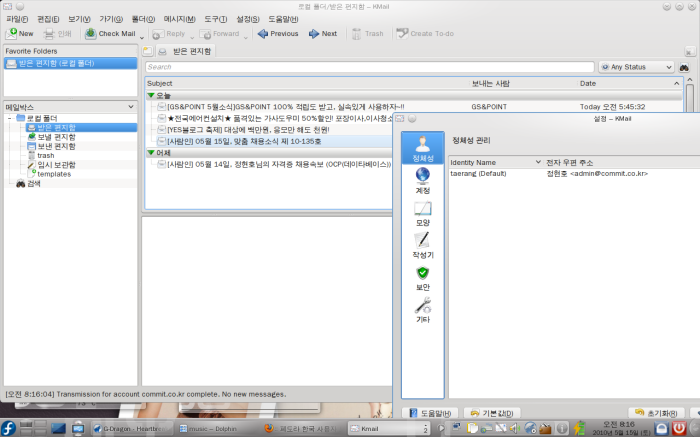The width and height of the screenshot is (700, 437).
Task: Open the ★전국에어컨설치★ message
Action: (x=275, y=118)
